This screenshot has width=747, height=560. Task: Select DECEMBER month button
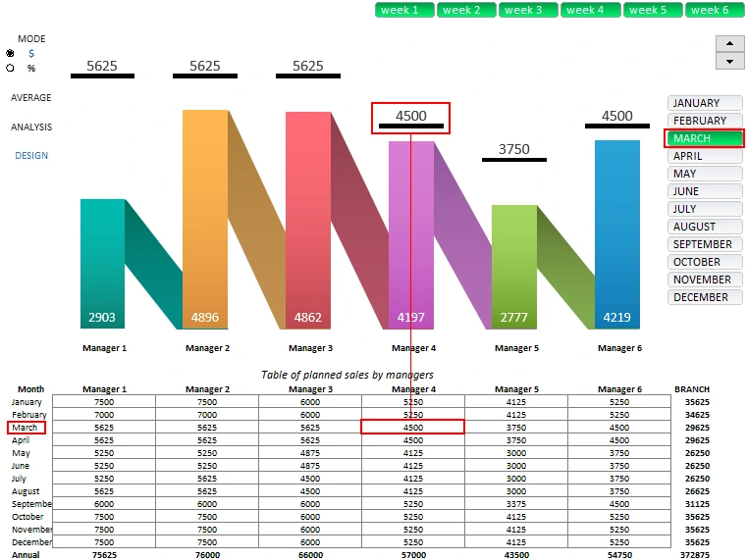pyautogui.click(x=704, y=297)
